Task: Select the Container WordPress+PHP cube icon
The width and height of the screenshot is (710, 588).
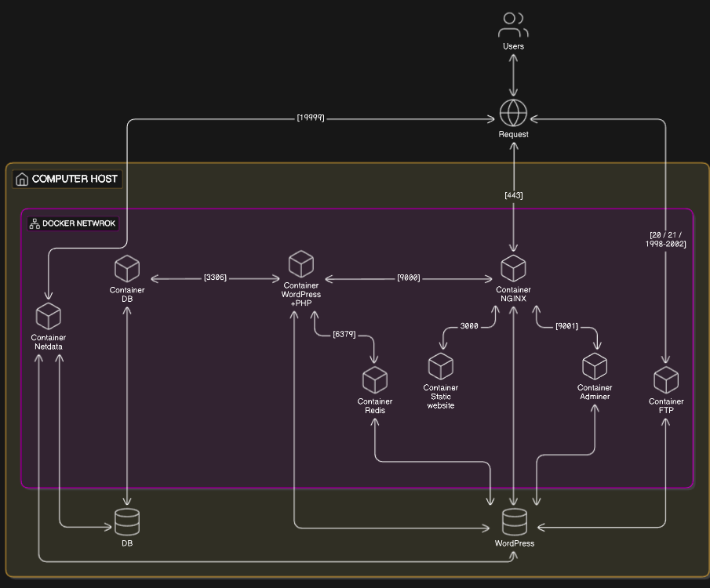Action: [x=300, y=264]
